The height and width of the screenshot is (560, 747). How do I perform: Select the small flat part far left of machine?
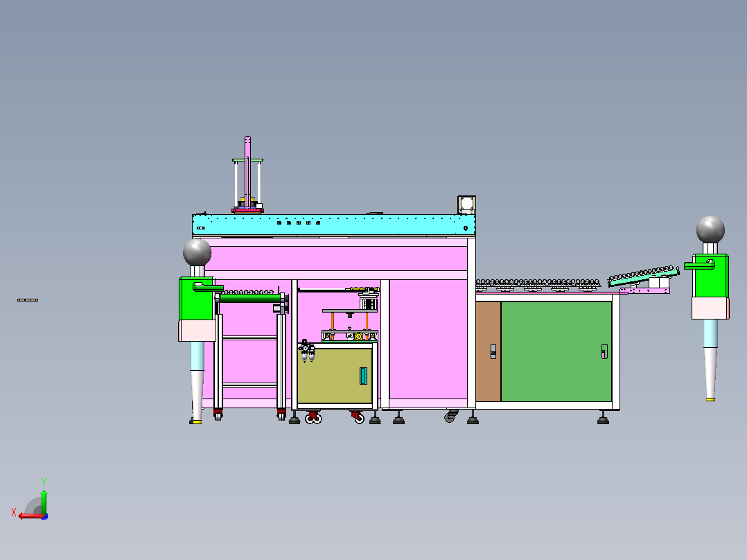click(x=28, y=300)
